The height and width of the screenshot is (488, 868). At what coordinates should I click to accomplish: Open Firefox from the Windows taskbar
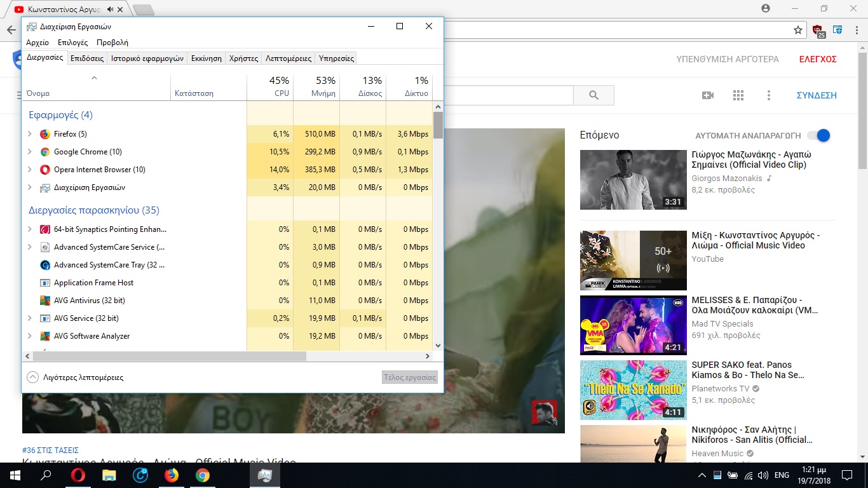(172, 475)
